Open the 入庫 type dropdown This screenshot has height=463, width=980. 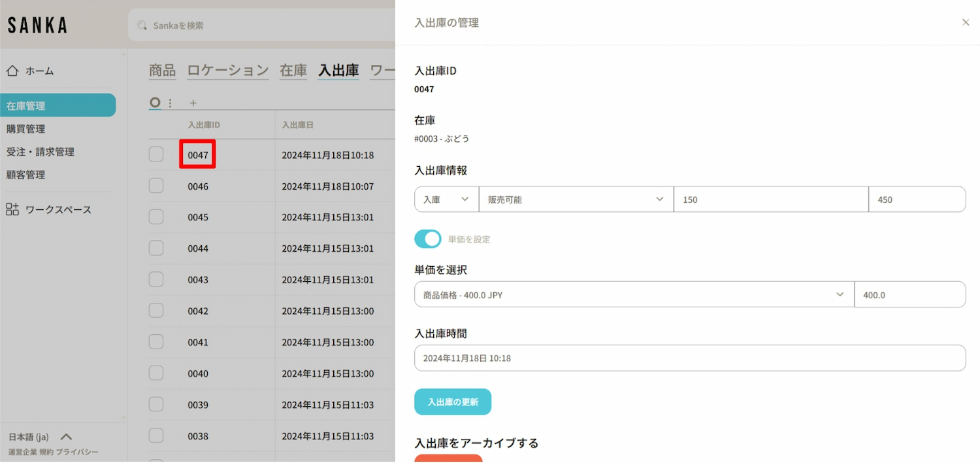446,199
